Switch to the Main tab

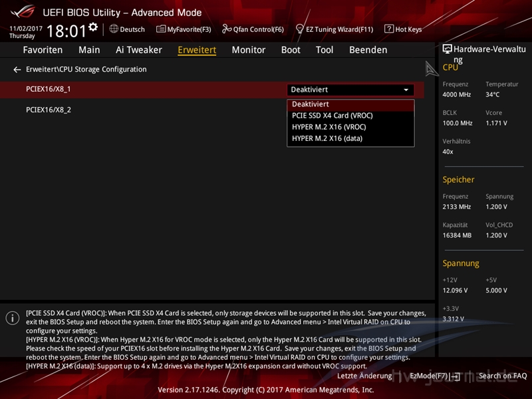coord(89,50)
